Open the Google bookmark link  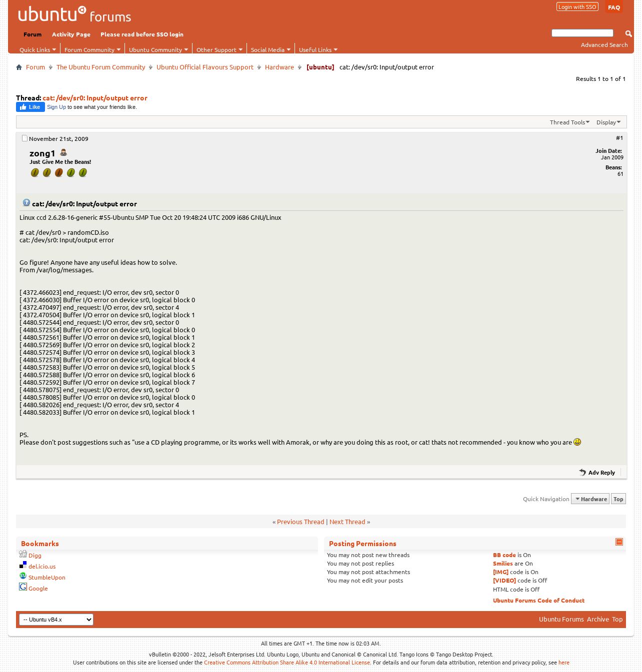pos(38,589)
